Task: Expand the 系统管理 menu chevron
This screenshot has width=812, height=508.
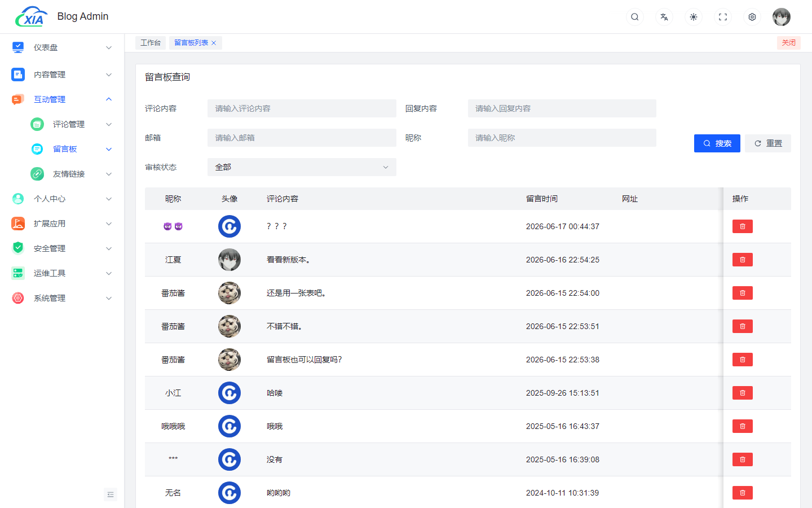Action: (109, 298)
